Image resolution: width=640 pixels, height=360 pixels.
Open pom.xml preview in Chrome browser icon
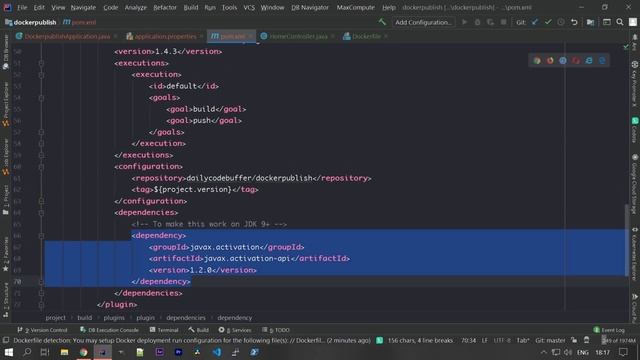click(537, 60)
